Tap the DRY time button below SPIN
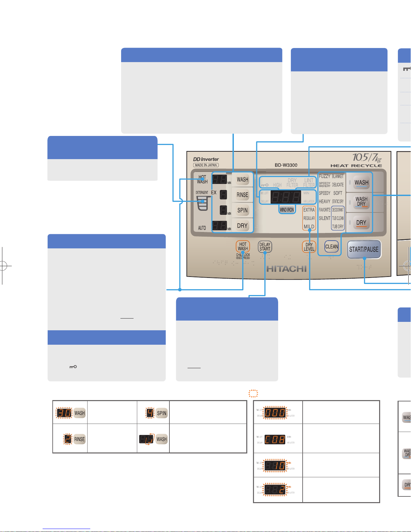This screenshot has height=532, width=411. [x=243, y=226]
